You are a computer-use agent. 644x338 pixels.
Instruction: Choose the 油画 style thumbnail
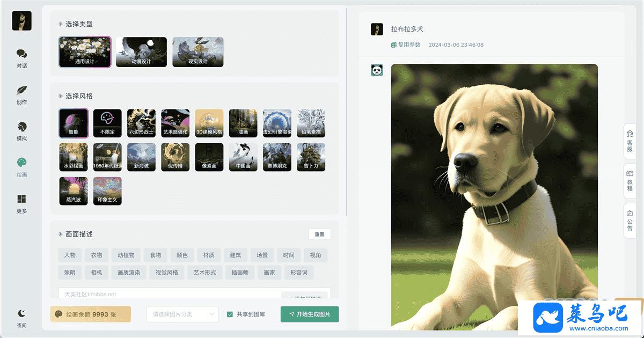[243, 123]
